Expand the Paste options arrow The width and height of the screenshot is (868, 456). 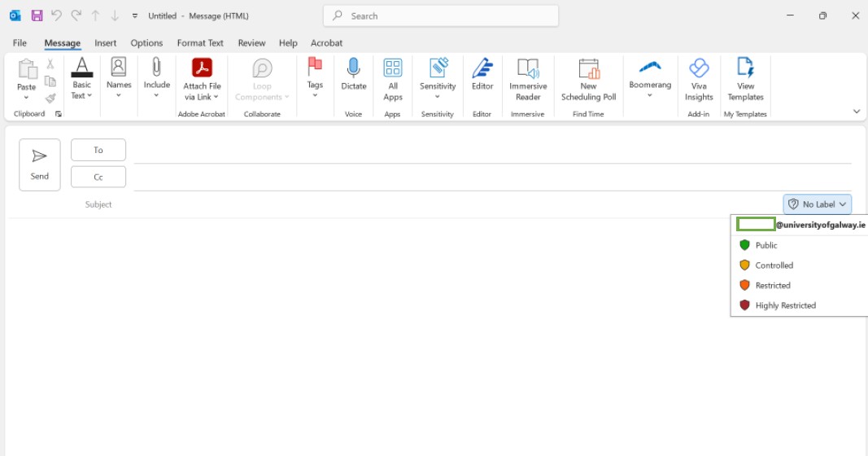[26, 98]
